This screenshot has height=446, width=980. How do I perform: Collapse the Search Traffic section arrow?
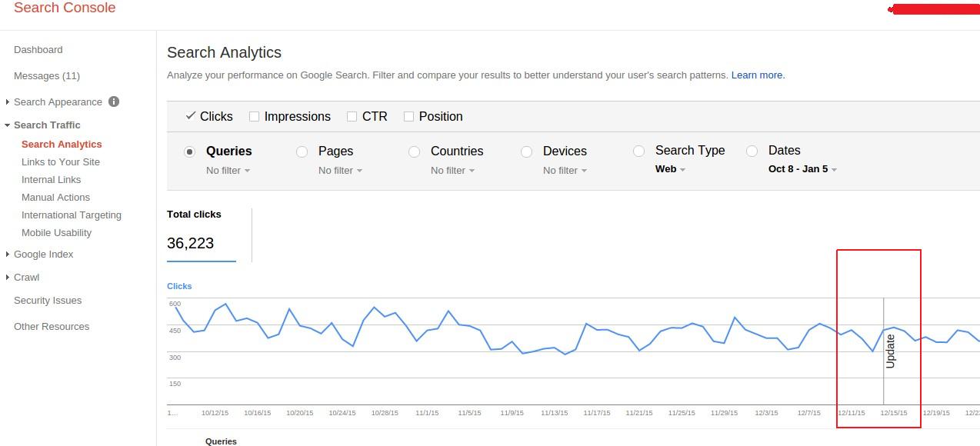click(8, 125)
